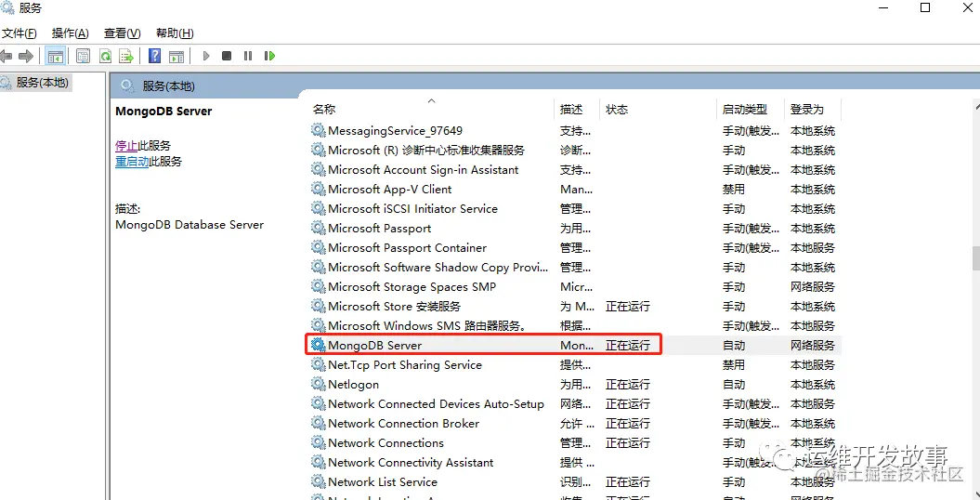
Task: Click the gear icon beside Microsoft App-V Client
Action: (x=319, y=190)
